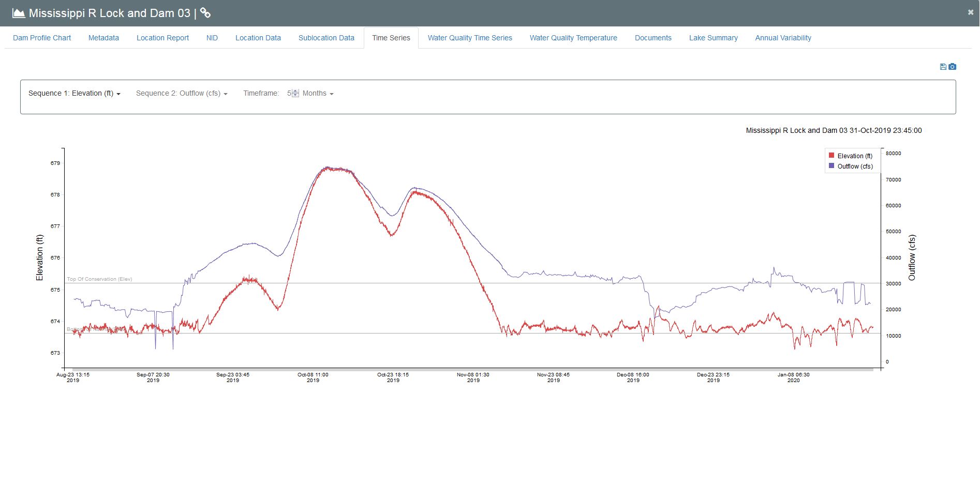This screenshot has width=980, height=485.
Task: Click the Jan-08 06:30 2020 date label
Action: click(x=794, y=377)
